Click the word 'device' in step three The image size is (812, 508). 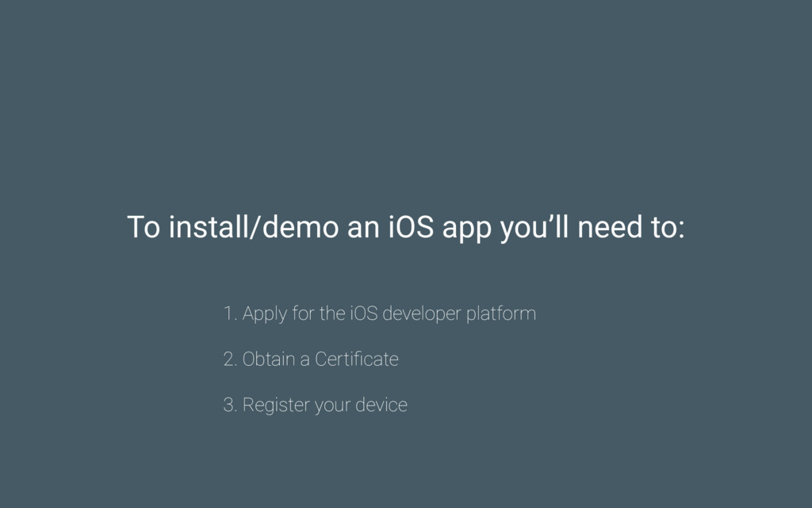click(381, 405)
